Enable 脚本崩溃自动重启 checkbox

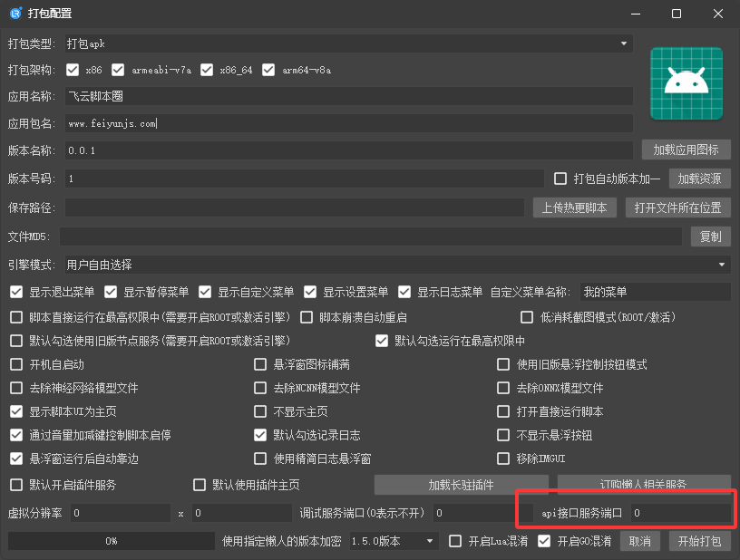click(307, 317)
